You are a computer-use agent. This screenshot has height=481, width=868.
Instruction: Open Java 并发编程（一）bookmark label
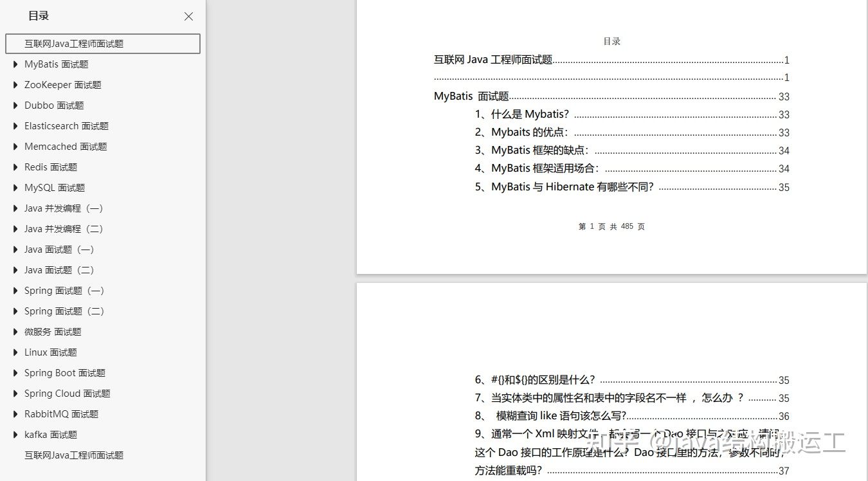point(64,208)
